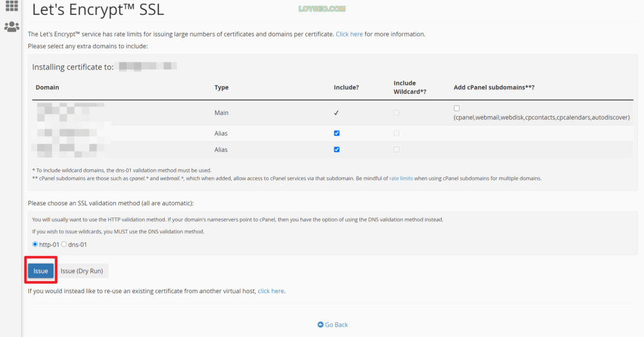The image size is (644, 337).
Task: Open the 'rate limits' footnote link
Action: [x=401, y=178]
